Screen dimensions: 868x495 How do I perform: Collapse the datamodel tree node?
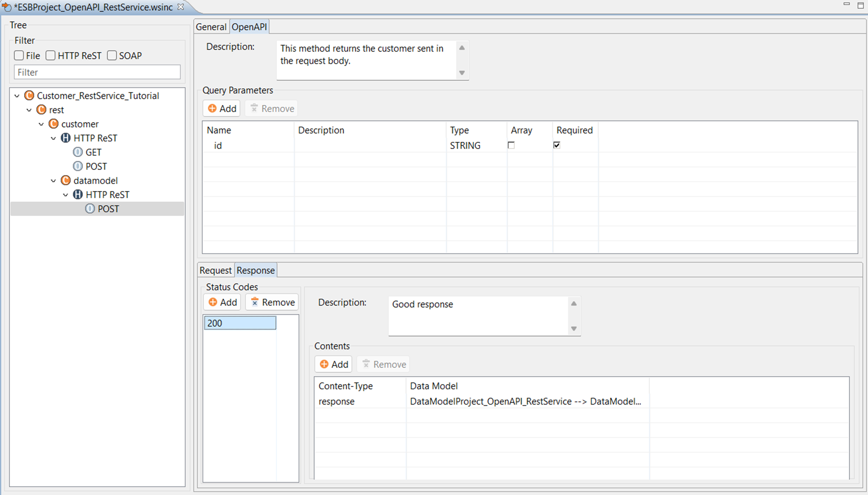53,180
